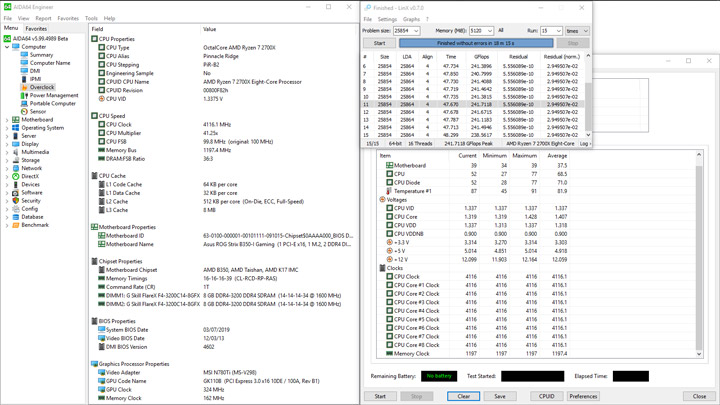Select run 11 row in LinX results

472,104
